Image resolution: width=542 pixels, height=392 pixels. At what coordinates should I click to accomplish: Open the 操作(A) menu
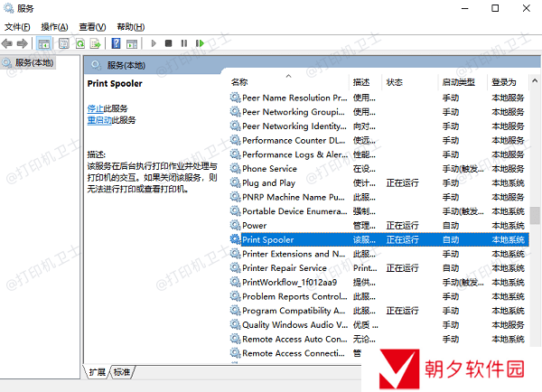coord(55,27)
